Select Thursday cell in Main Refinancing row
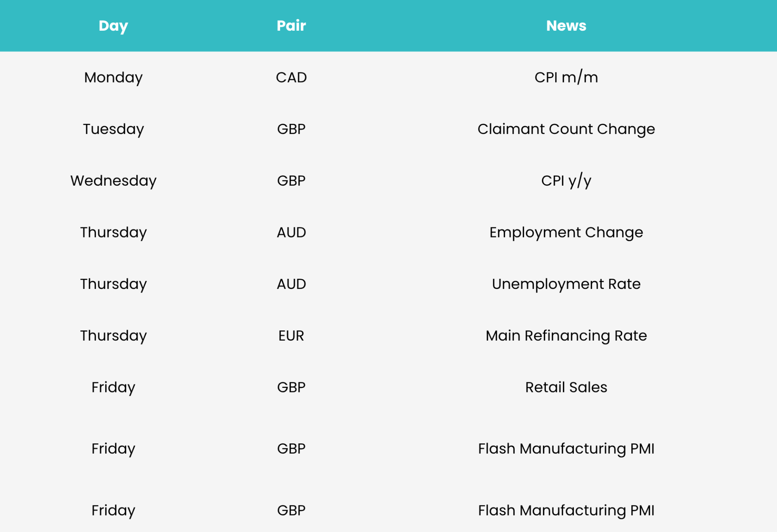 pos(113,335)
